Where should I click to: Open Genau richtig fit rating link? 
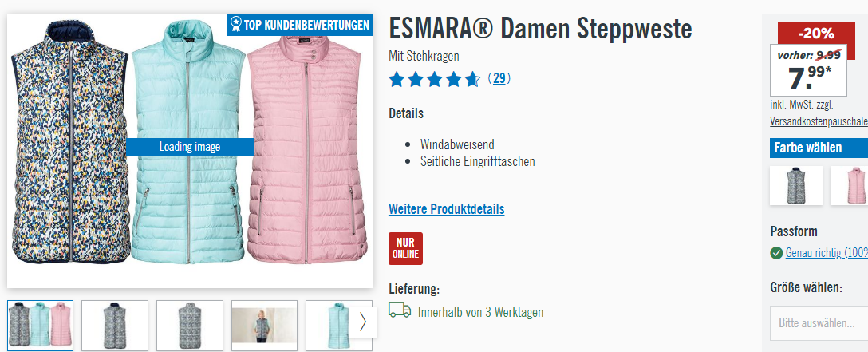pyautogui.click(x=827, y=253)
